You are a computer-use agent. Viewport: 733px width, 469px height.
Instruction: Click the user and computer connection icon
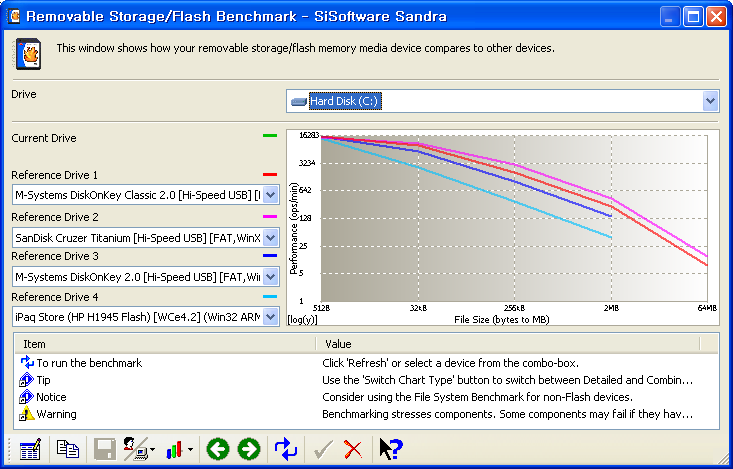136,449
